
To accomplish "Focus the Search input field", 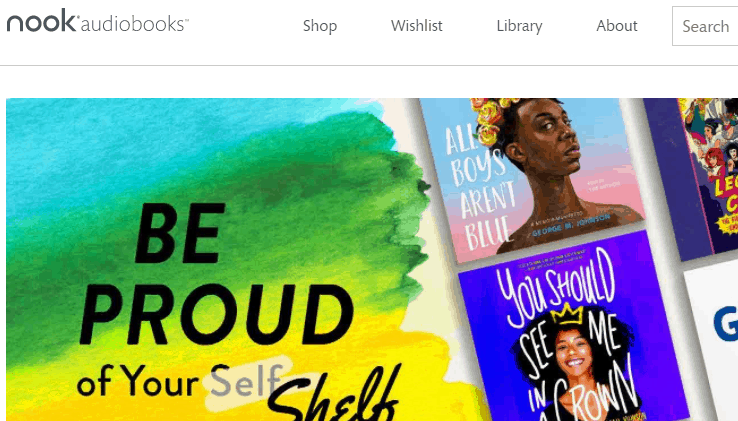I will (705, 26).
